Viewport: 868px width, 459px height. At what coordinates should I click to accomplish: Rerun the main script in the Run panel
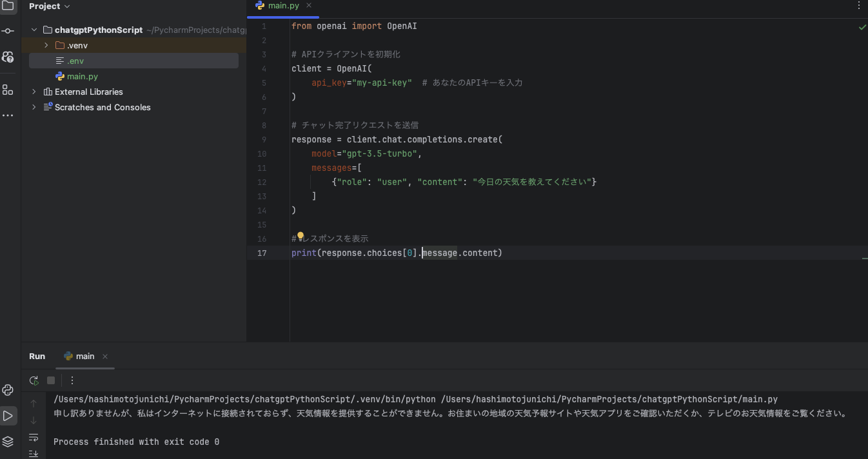click(x=34, y=380)
